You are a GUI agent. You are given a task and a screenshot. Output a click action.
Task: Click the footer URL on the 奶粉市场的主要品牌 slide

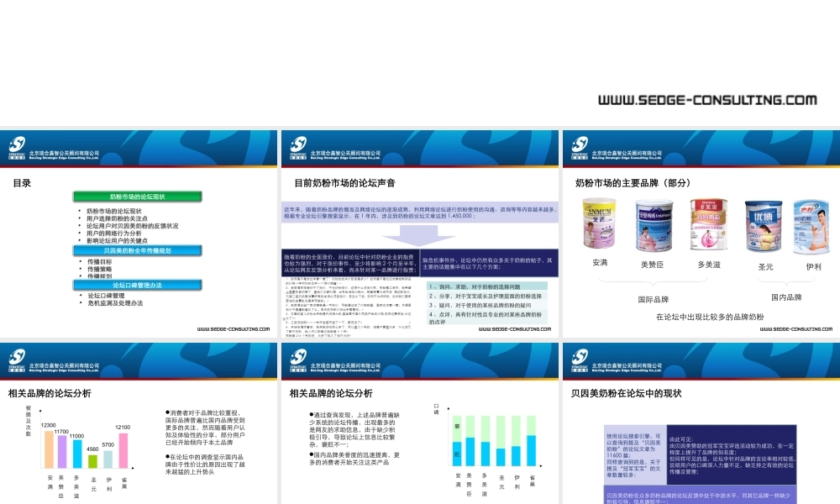[x=796, y=329]
